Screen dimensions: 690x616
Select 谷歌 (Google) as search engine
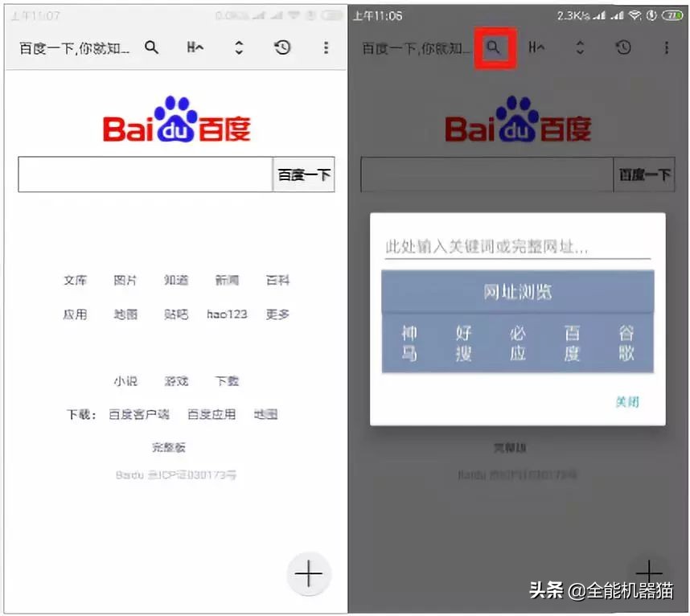tap(627, 341)
